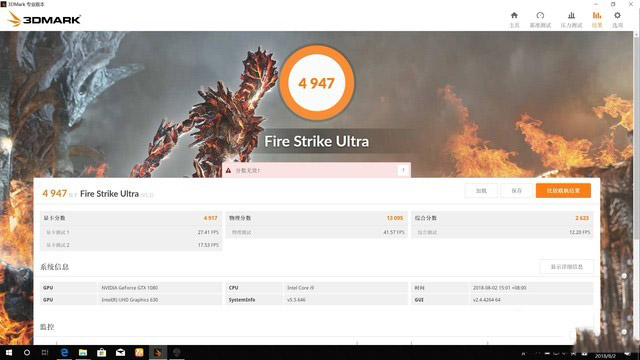Open File Explorer from taskbar
Screen dimensions: 640x360
(83, 352)
